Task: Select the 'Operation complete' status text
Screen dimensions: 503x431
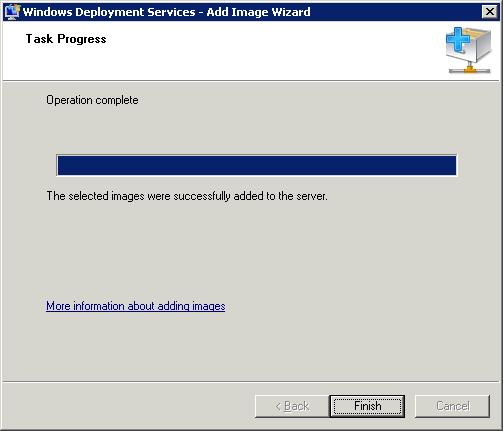Action: tap(92, 100)
